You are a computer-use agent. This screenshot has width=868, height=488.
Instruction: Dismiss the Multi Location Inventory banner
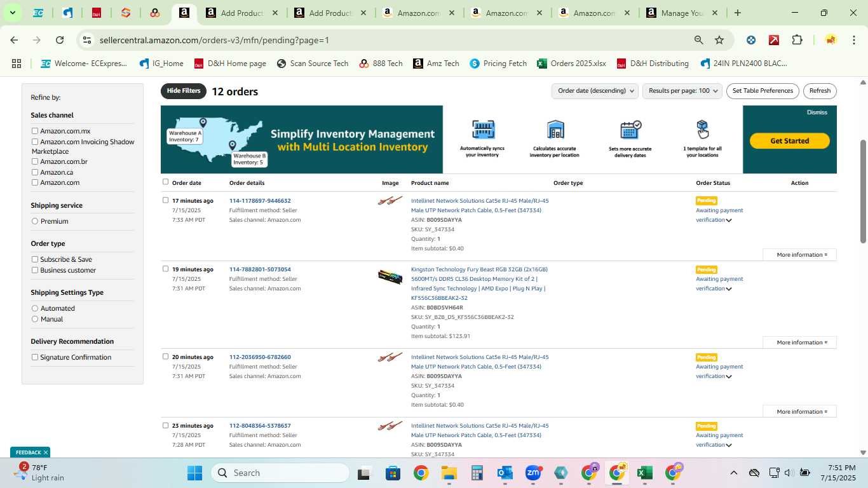pyautogui.click(x=817, y=112)
